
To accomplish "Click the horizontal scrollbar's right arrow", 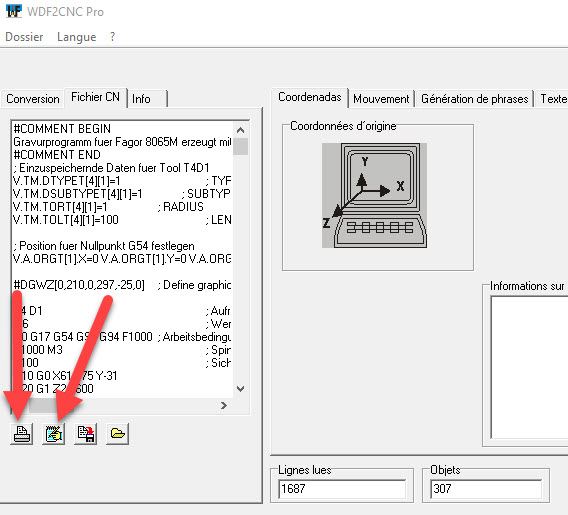I will coord(224,405).
